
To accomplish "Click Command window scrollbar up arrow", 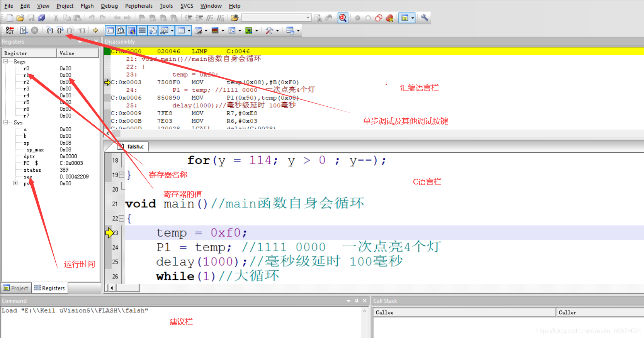I will [364, 311].
